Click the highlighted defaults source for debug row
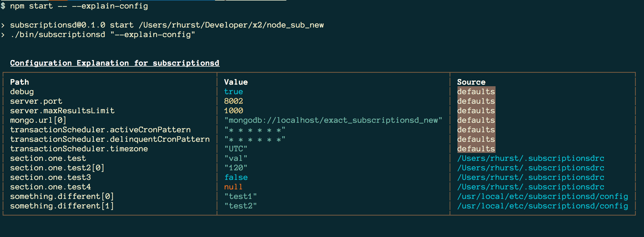This screenshot has height=237, width=644. 476,92
